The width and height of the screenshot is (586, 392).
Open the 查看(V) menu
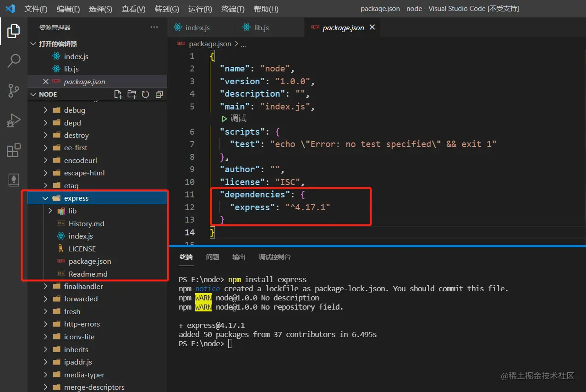[x=134, y=9]
